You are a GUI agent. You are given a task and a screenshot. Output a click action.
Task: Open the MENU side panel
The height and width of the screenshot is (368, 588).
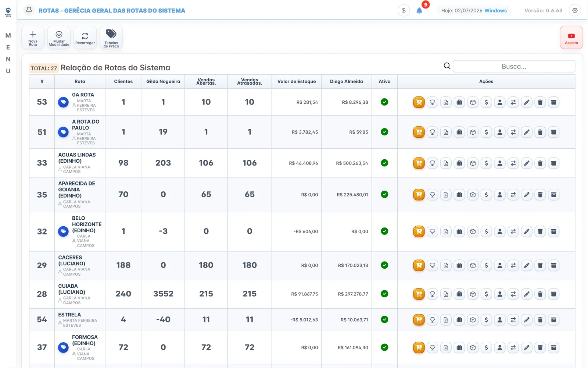click(x=8, y=53)
